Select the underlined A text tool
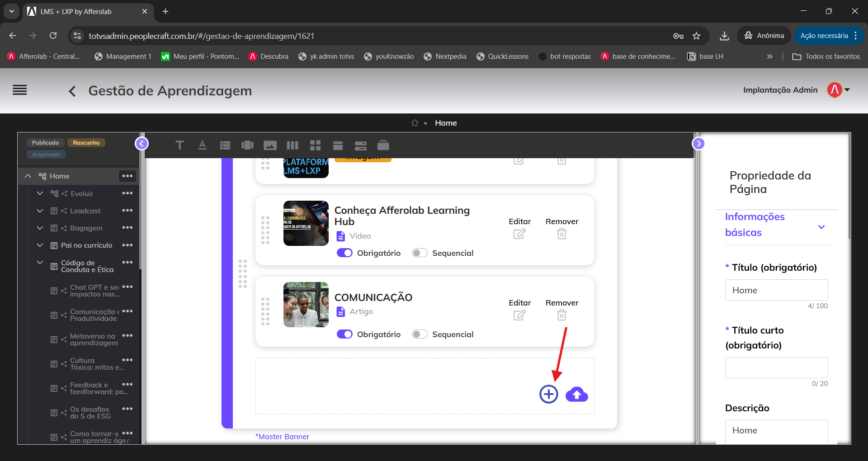The width and height of the screenshot is (868, 461). point(202,145)
